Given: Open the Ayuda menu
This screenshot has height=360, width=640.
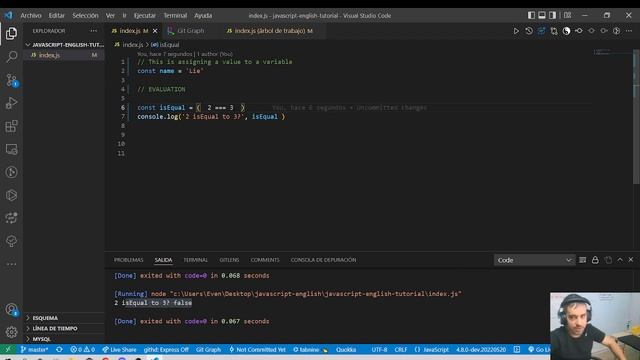Looking at the screenshot, I should tap(203, 16).
